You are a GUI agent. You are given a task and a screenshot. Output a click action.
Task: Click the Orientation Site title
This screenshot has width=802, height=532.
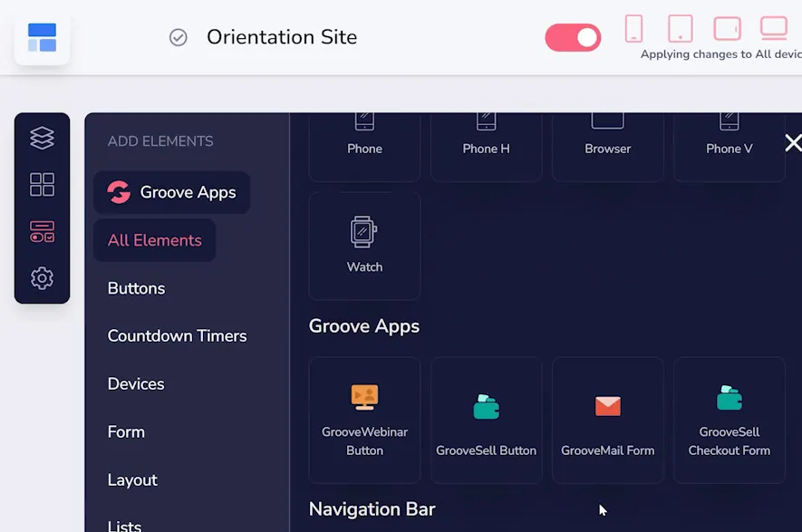tap(282, 37)
